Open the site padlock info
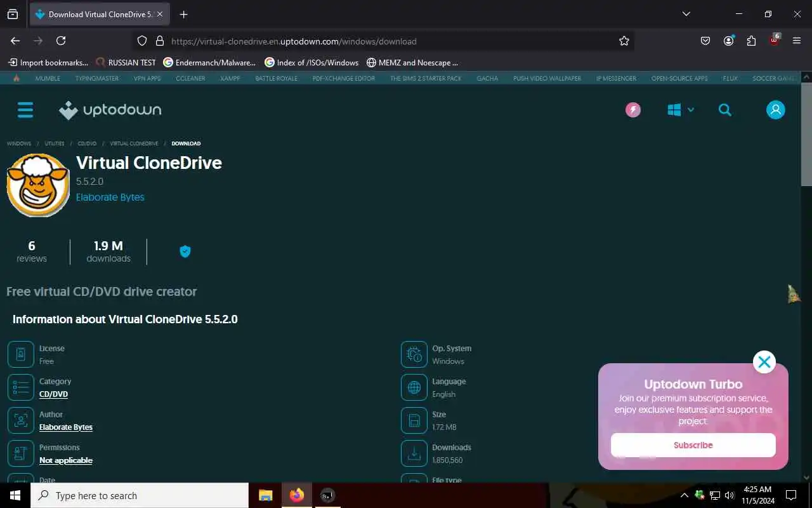This screenshot has width=812, height=508. click(x=160, y=41)
